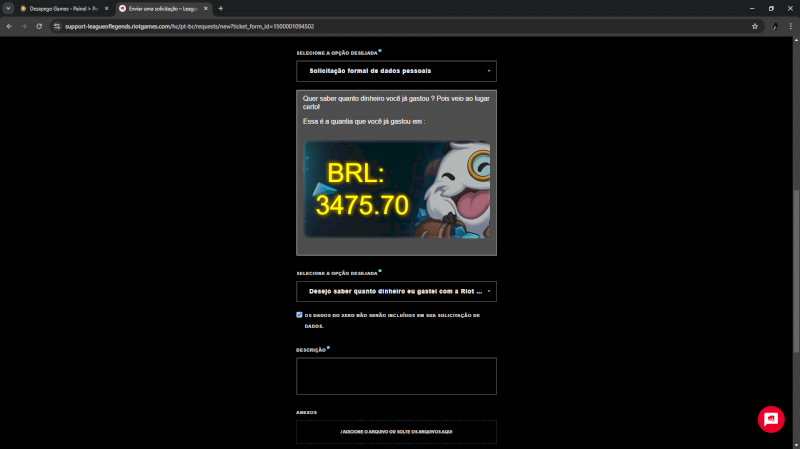The height and width of the screenshot is (449, 800).
Task: Bookmark this page with the star icon
Action: tap(755, 27)
